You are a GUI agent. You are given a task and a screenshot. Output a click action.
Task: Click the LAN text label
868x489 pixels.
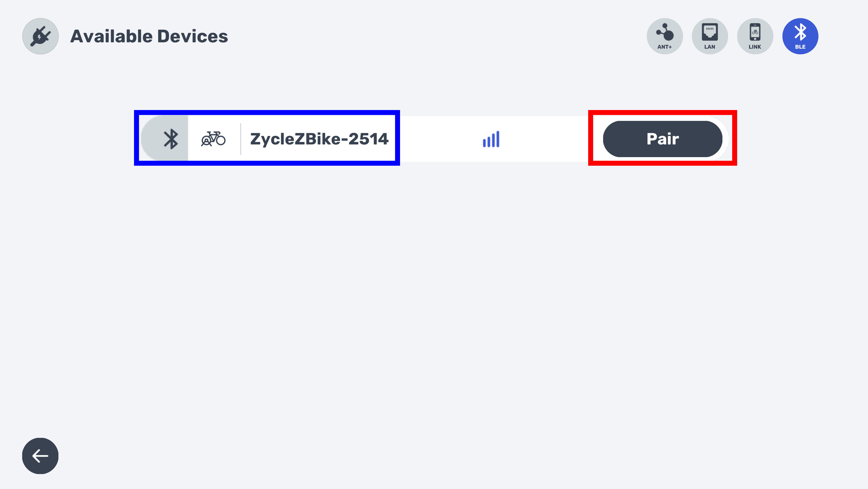(710, 47)
